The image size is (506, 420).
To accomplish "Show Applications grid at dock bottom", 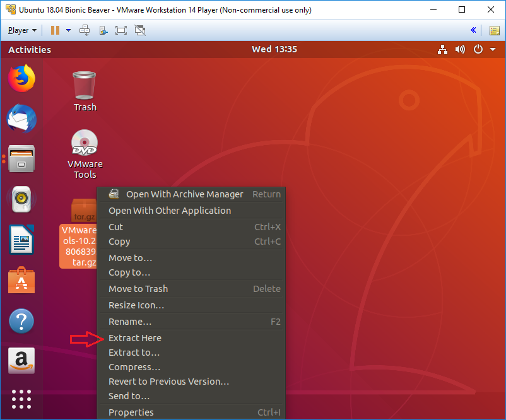I will (x=21, y=399).
